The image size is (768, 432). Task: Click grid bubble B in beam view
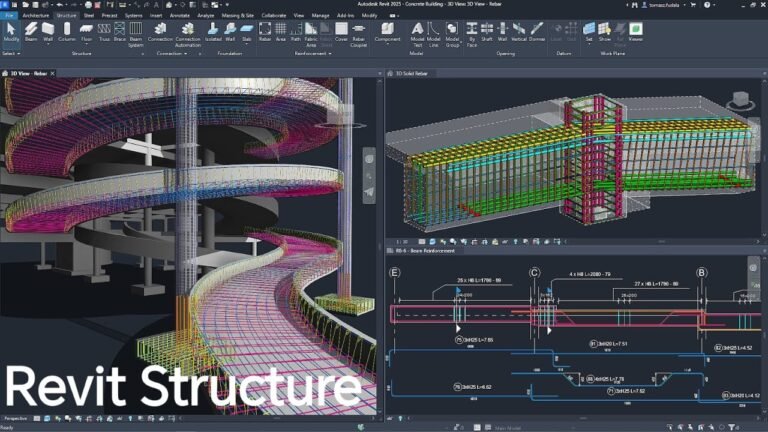point(701,272)
